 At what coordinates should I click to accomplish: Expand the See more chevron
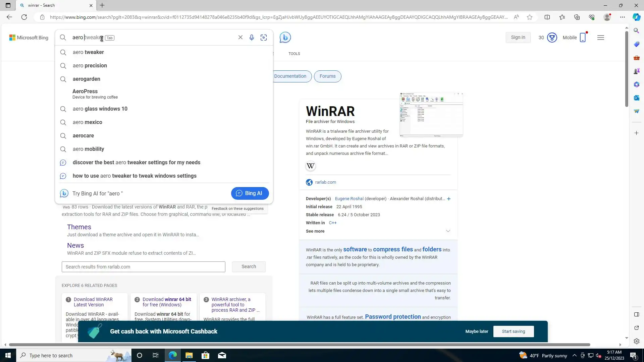[448, 231]
